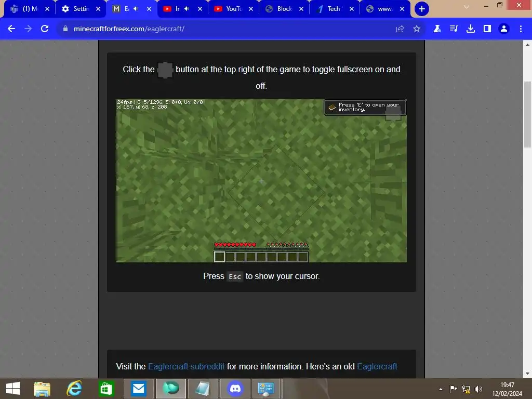Open the volume speaker tray icon
The width and height of the screenshot is (532, 399).
click(478, 389)
